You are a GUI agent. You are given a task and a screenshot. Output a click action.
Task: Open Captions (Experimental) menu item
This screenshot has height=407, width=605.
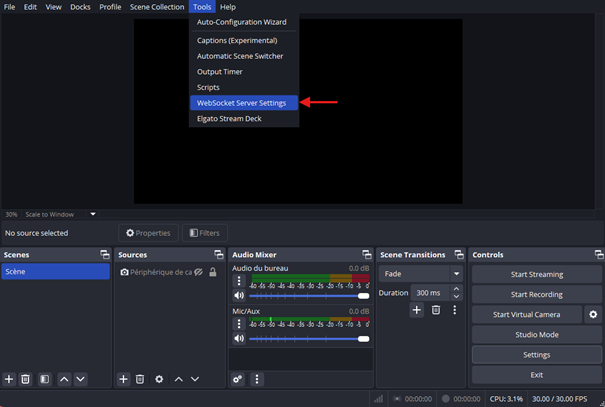click(244, 41)
